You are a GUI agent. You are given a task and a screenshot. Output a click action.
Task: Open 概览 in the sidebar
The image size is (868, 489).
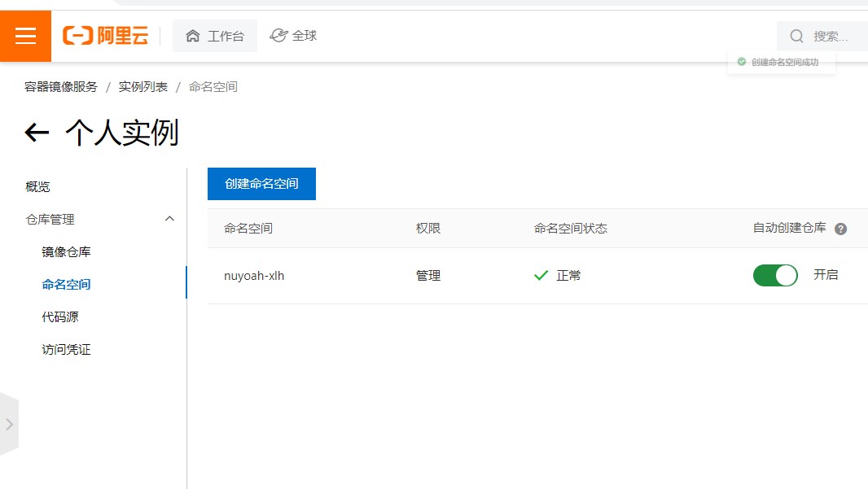37,187
